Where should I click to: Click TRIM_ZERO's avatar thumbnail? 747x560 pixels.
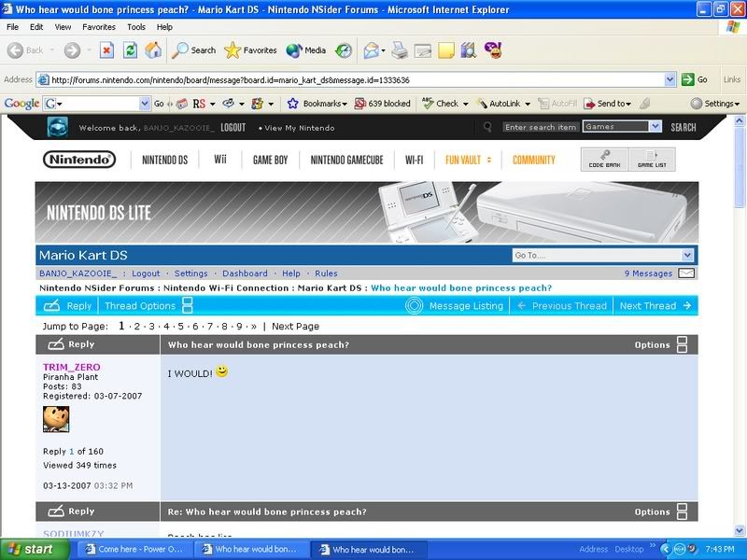click(56, 419)
